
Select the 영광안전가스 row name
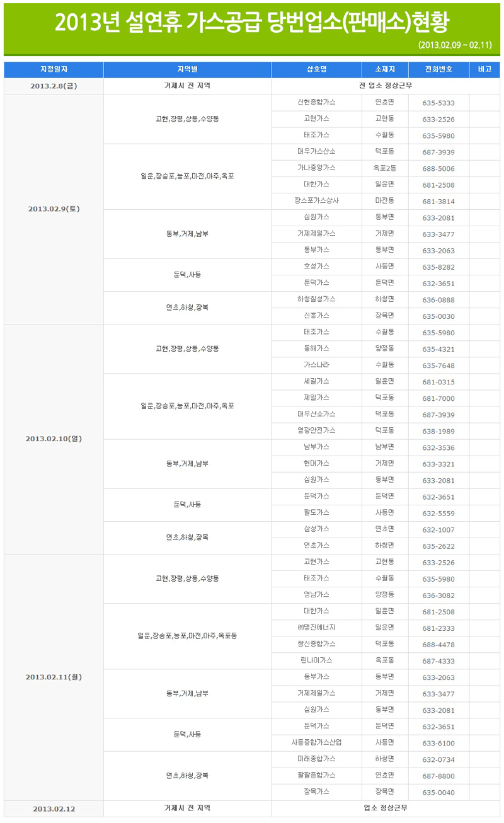click(x=316, y=430)
